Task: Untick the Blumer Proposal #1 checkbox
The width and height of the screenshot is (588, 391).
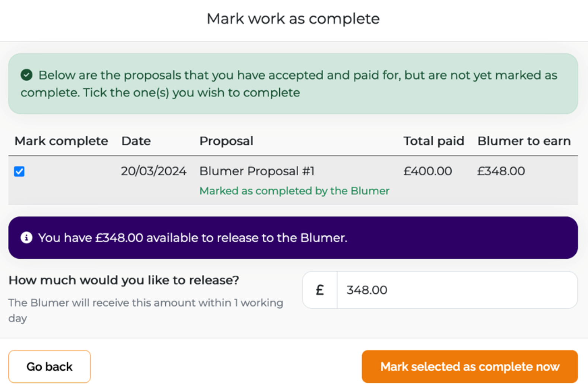Action: 19,172
